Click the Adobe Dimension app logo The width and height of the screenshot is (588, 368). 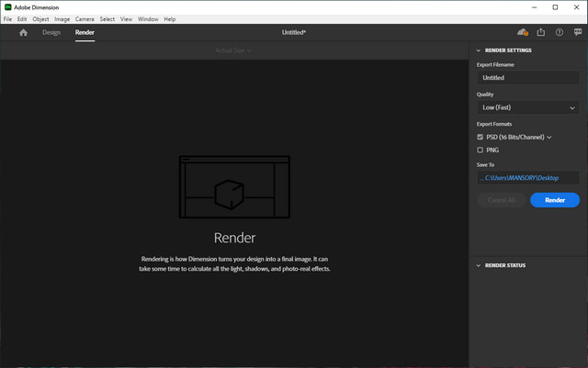click(7, 6)
